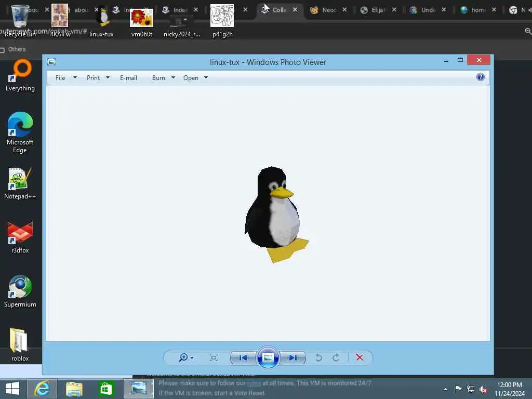The height and width of the screenshot is (399, 532).
Task: Select the roblox folder icon
Action: click(x=20, y=345)
